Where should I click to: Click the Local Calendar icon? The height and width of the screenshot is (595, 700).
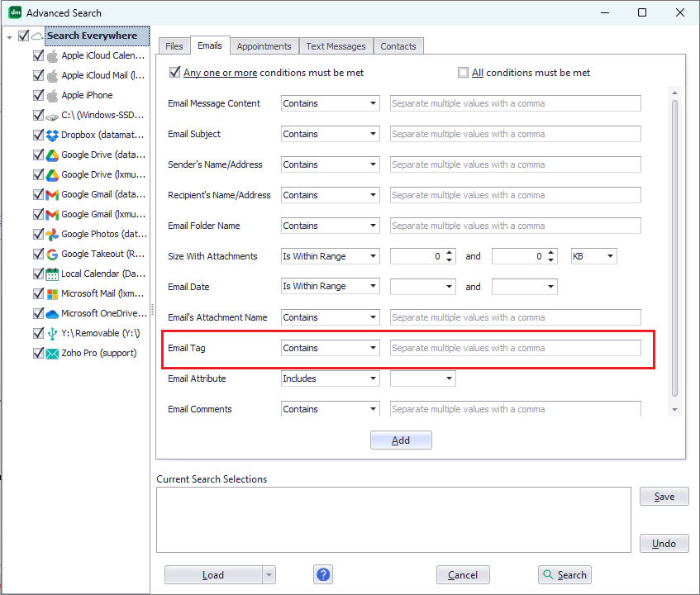pyautogui.click(x=50, y=274)
